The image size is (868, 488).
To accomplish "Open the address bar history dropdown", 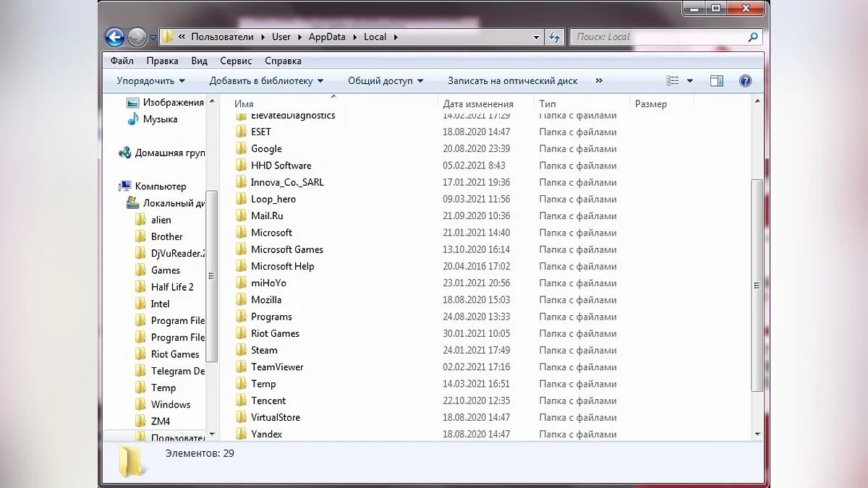I will (x=536, y=37).
